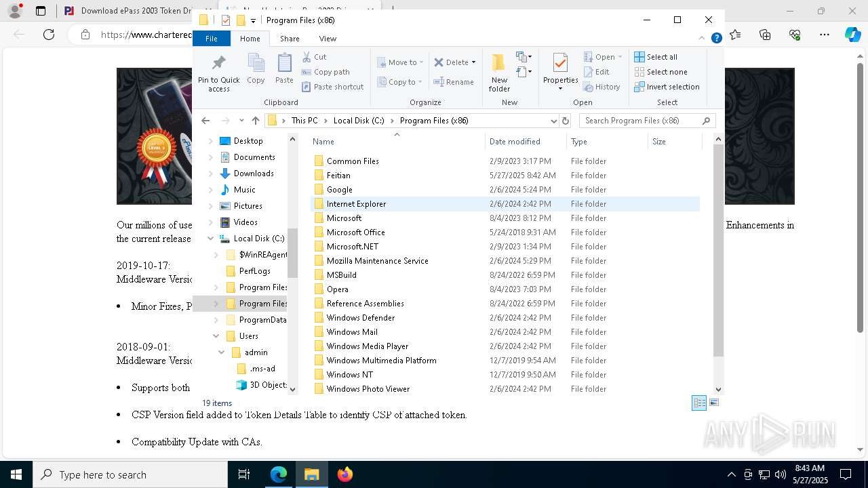Viewport: 868px width, 488px height.
Task: Select the Windows Media Player folder
Action: tap(505, 346)
